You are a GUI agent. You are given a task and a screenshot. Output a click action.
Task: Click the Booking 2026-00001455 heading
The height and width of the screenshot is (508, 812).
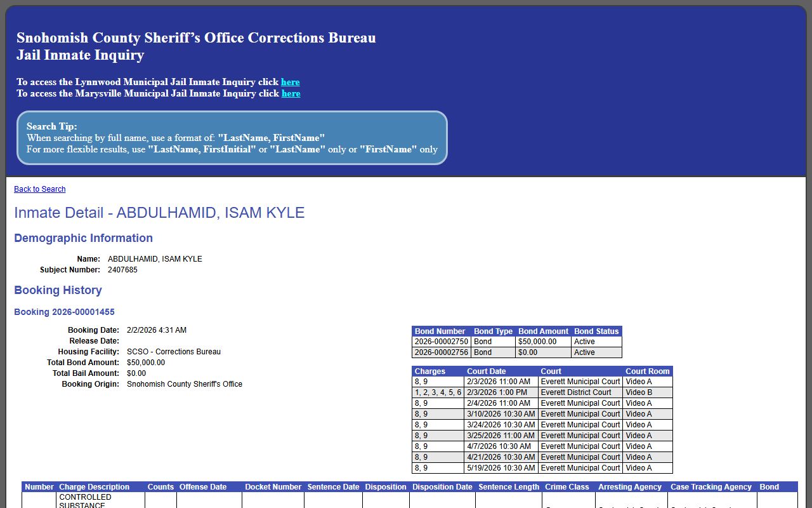tap(64, 312)
